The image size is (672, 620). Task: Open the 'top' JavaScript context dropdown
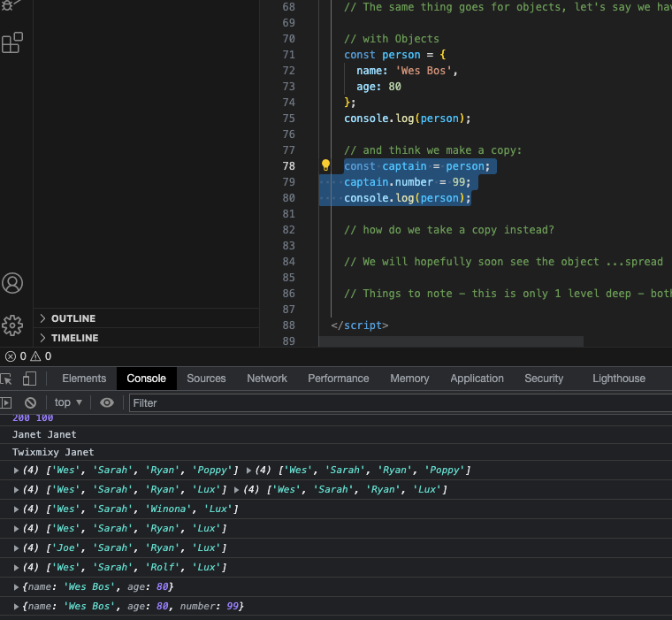point(67,402)
